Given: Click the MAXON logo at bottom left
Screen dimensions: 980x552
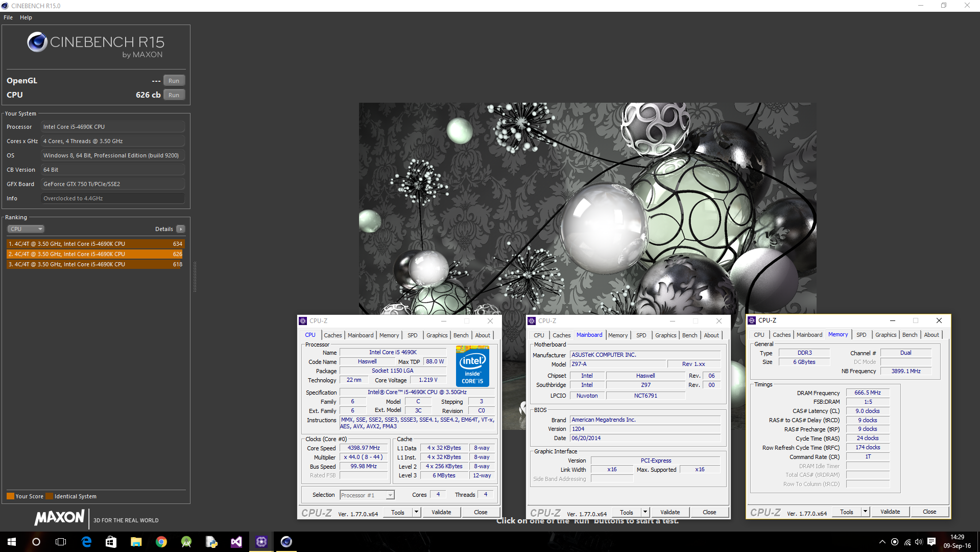Looking at the screenshot, I should 60,518.
